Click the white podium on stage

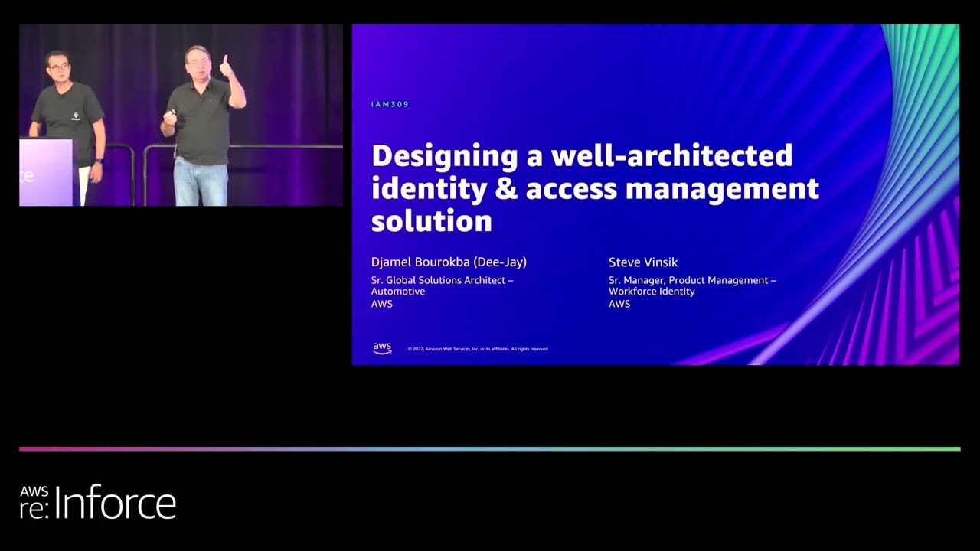(x=47, y=172)
